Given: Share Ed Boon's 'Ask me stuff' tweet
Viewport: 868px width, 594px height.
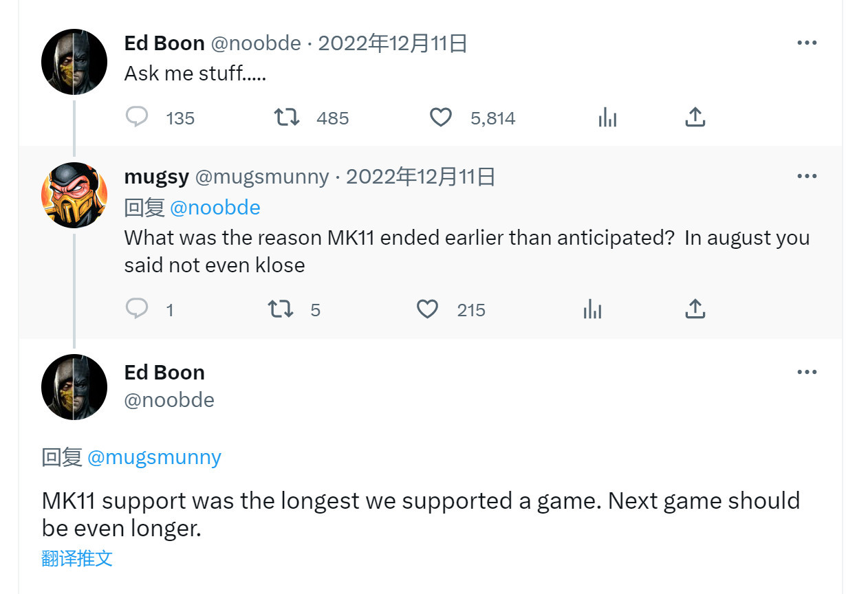Looking at the screenshot, I should pyautogui.click(x=695, y=118).
